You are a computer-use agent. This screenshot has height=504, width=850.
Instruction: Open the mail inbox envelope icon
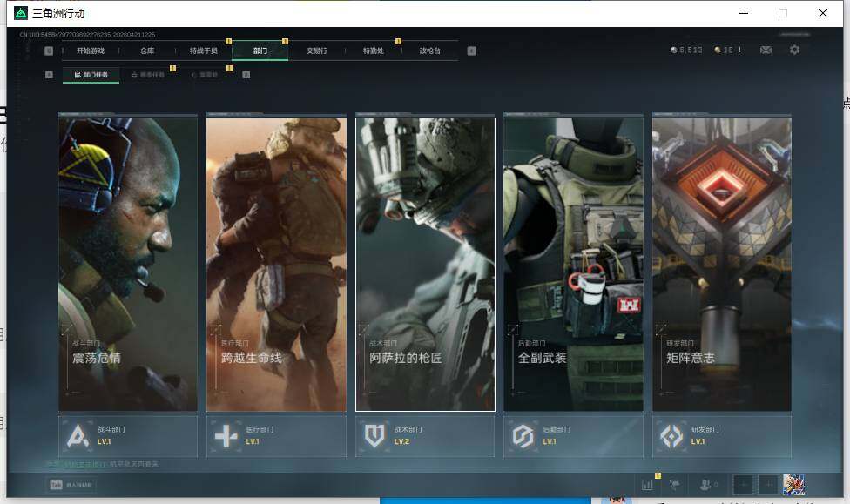pos(766,50)
